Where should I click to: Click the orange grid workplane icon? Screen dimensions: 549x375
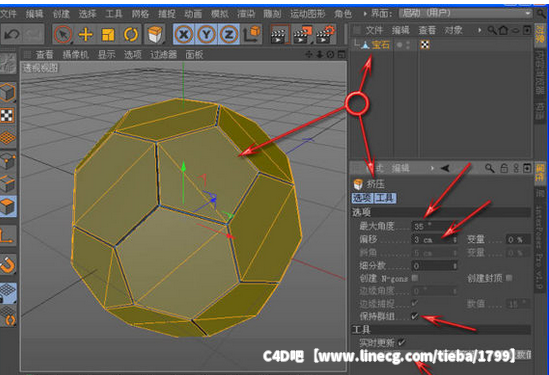click(x=8, y=138)
